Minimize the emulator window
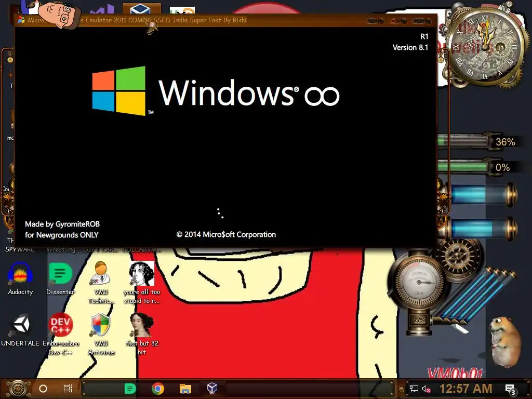This screenshot has height=399, width=532. click(x=375, y=21)
